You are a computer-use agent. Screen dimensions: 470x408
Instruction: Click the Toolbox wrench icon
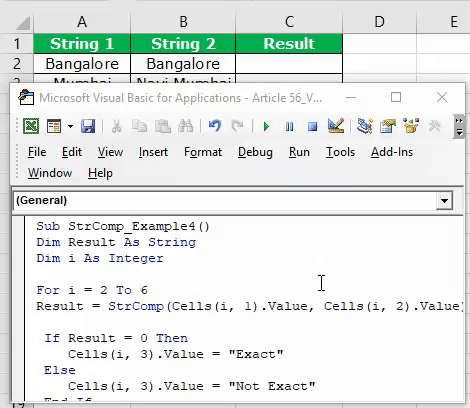click(x=434, y=126)
